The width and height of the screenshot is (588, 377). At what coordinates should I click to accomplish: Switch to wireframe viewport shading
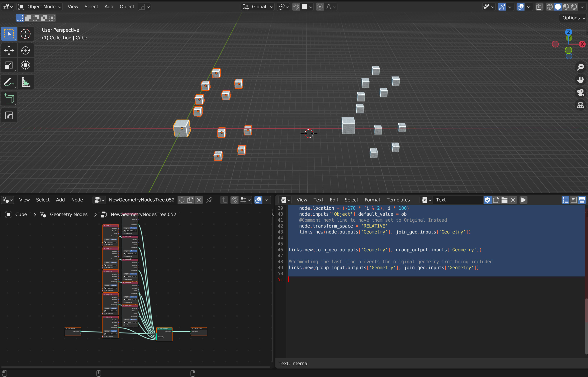pos(550,7)
